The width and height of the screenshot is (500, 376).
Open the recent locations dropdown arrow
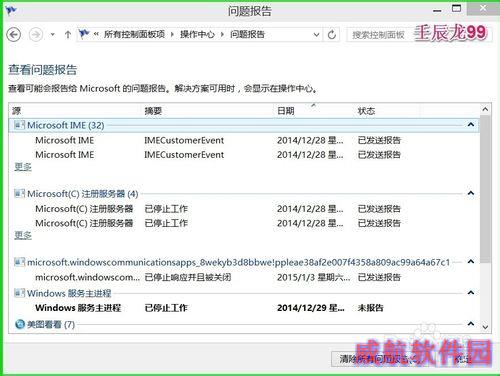tap(52, 34)
